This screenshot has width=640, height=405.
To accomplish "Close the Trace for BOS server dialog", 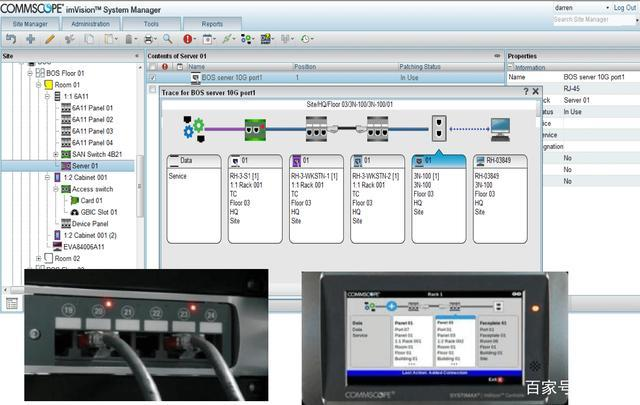I will [x=536, y=92].
